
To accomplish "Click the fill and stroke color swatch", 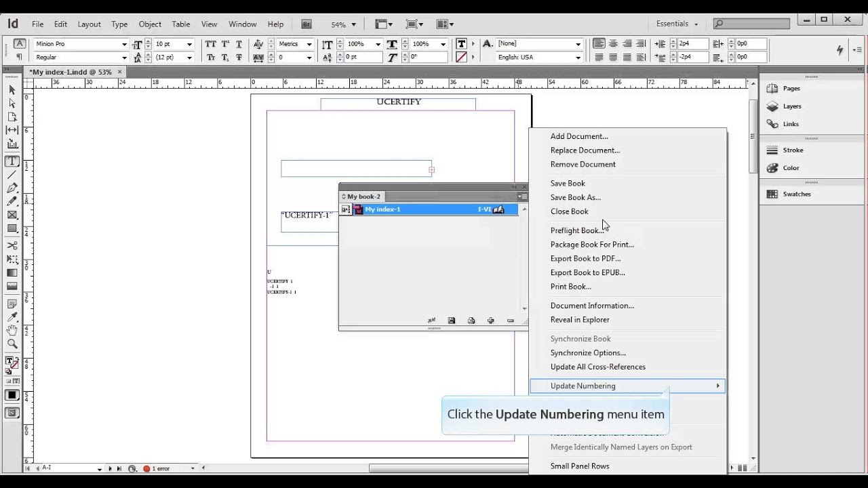I will coord(12,364).
